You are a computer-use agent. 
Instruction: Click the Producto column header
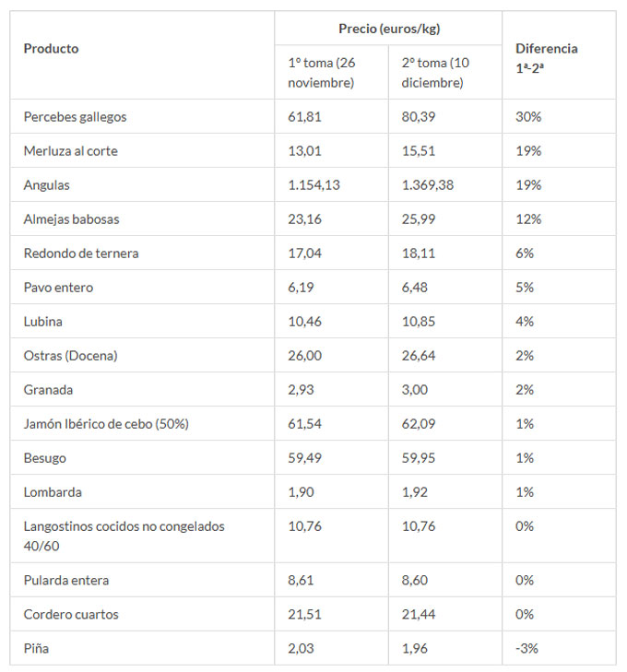click(x=52, y=49)
